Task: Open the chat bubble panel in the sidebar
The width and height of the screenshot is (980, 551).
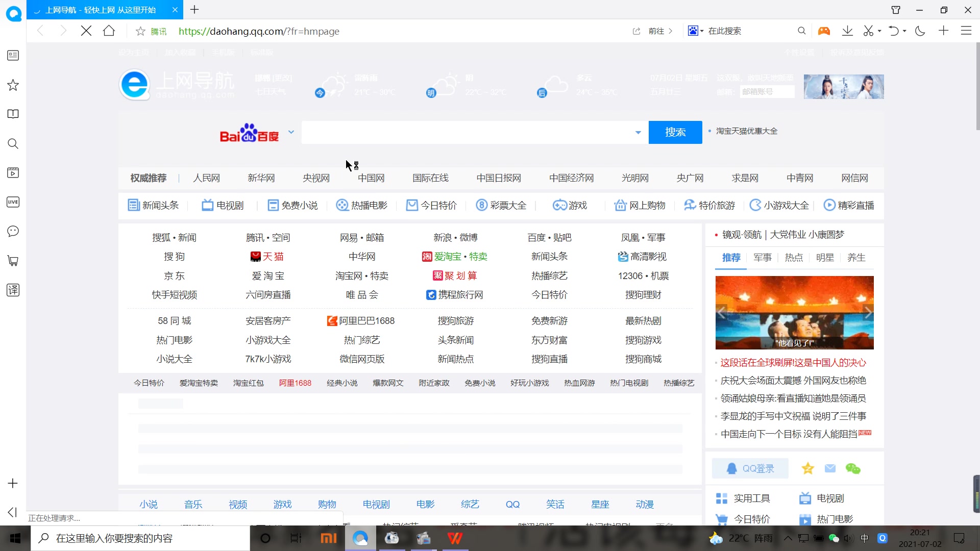Action: click(13, 231)
